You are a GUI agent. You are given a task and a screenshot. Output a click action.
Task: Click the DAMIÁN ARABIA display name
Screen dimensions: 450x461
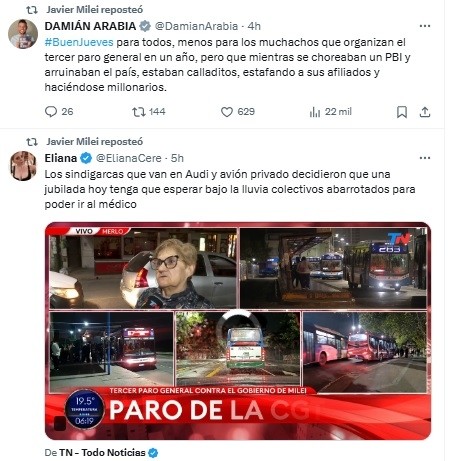pyautogui.click(x=90, y=26)
